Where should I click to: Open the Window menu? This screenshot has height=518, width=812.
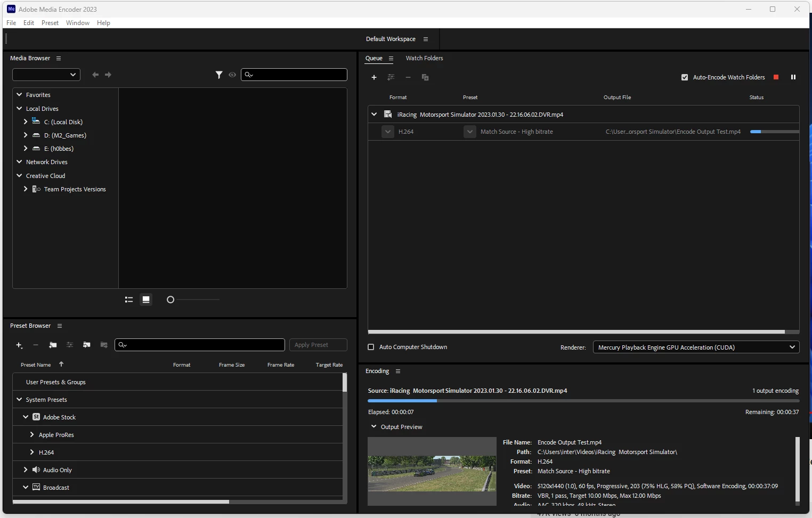[78, 23]
